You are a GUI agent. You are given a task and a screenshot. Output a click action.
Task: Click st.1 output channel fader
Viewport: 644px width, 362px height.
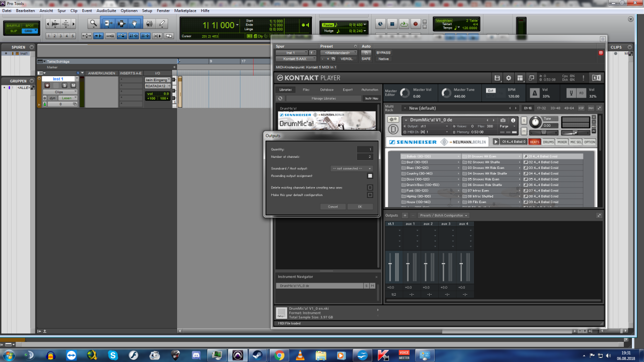[390, 263]
